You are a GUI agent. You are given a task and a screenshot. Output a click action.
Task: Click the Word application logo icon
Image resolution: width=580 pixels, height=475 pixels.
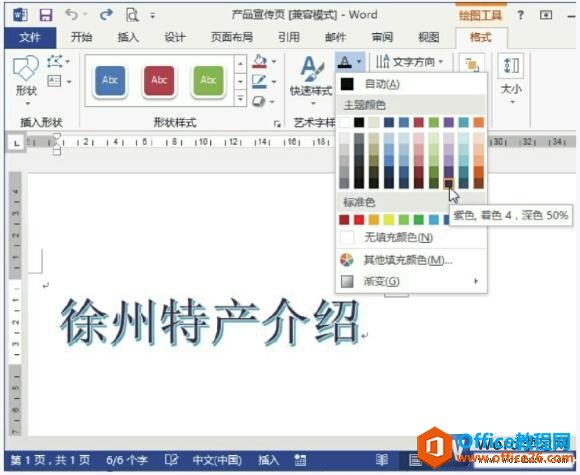(x=20, y=15)
